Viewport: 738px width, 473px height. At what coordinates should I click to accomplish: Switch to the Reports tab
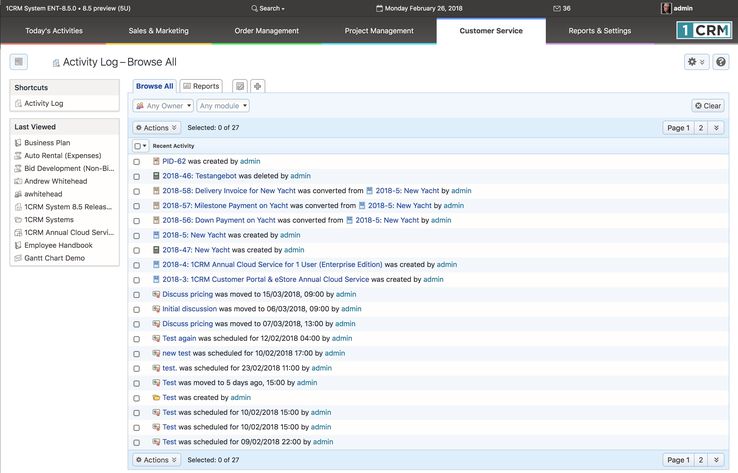pos(201,86)
